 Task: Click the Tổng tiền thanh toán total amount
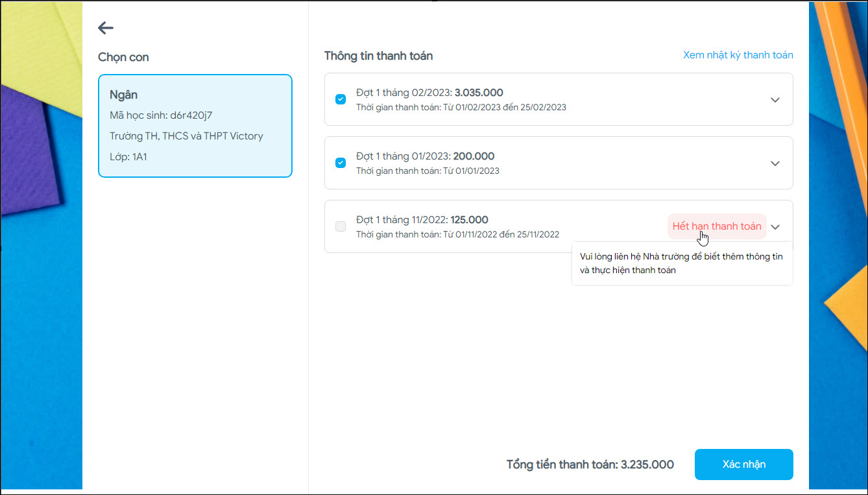[590, 465]
